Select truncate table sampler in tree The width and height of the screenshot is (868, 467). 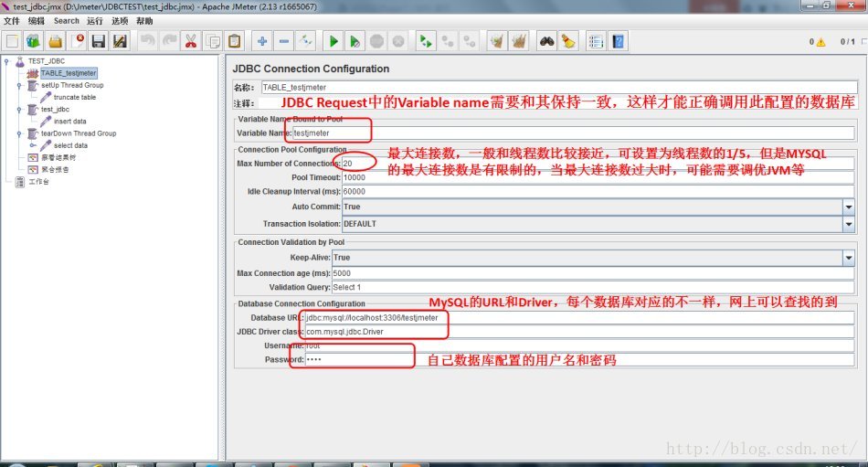(x=75, y=98)
